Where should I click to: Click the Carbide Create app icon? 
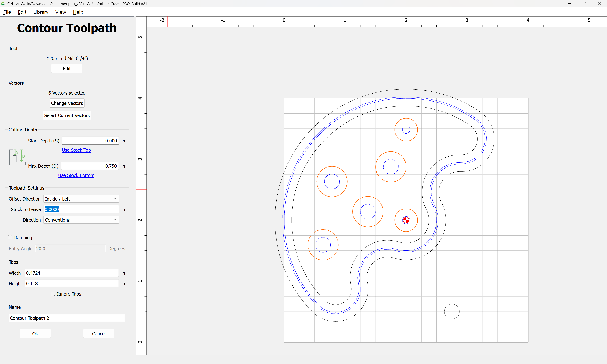(3, 4)
